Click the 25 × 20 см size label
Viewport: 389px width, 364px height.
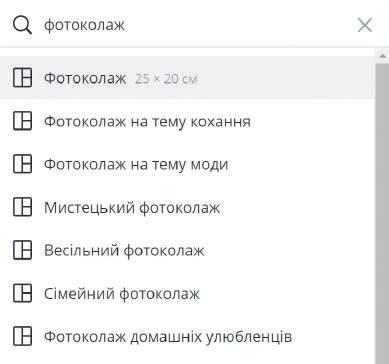[x=166, y=79]
